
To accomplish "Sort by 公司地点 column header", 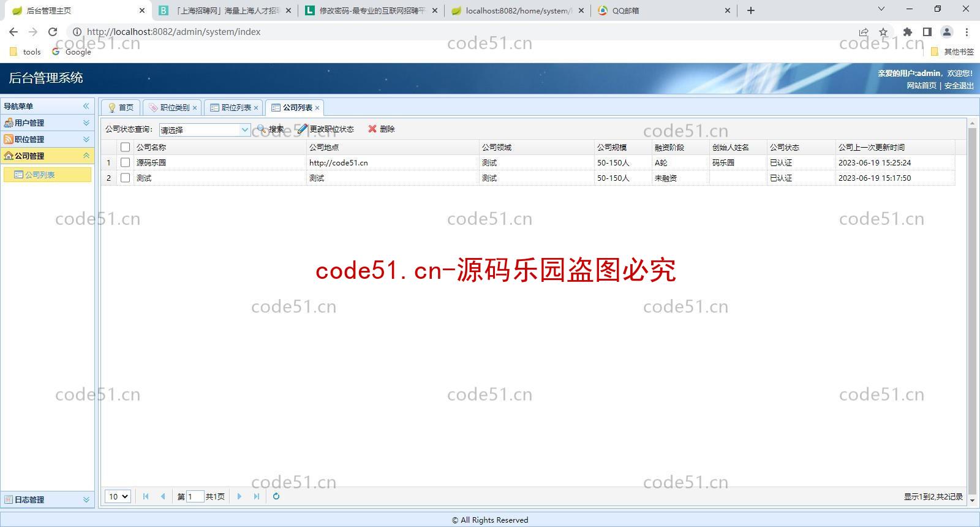I will coord(393,147).
